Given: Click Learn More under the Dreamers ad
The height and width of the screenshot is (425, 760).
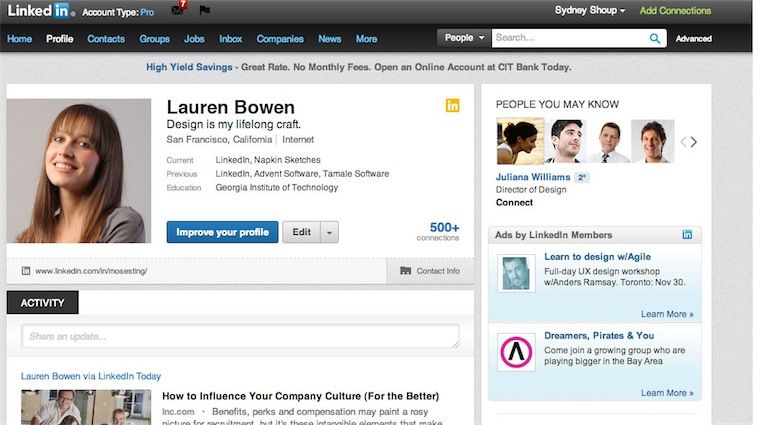Looking at the screenshot, I should point(667,393).
